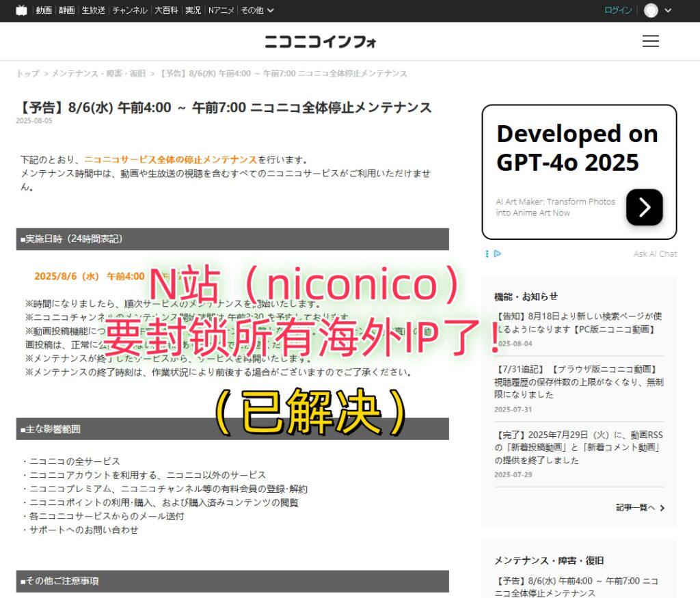The image size is (700, 598).
Task: Click the 記事一覧へ chevron arrow
Action: [x=662, y=508]
